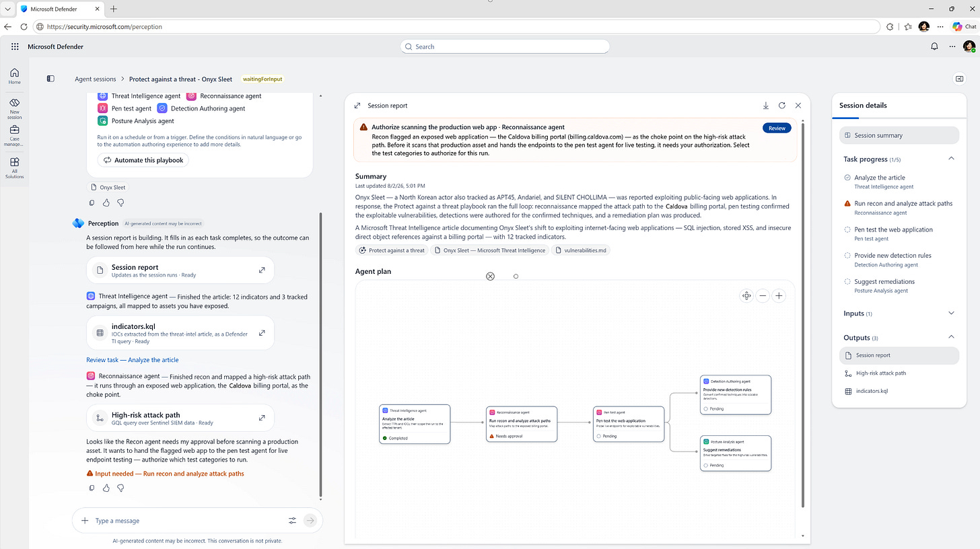Click the Reconnaissance agent node in Agent plan
This screenshot has height=549, width=980.
point(522,424)
